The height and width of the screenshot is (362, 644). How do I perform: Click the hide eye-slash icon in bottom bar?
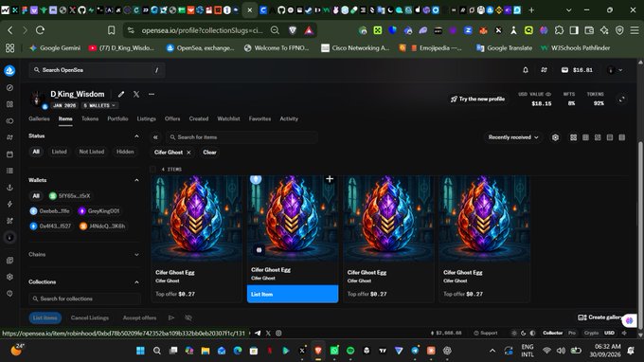click(x=188, y=317)
